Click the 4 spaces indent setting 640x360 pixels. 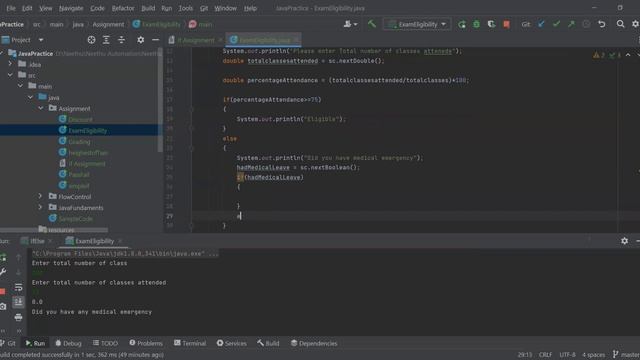pos(593,355)
